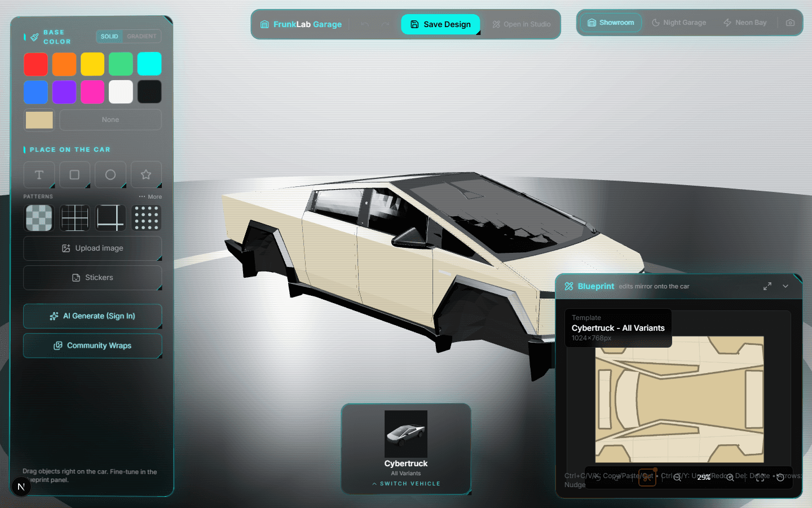Screen dimensions: 812x508
Task: Open the custom tan color picker
Action: point(39,120)
